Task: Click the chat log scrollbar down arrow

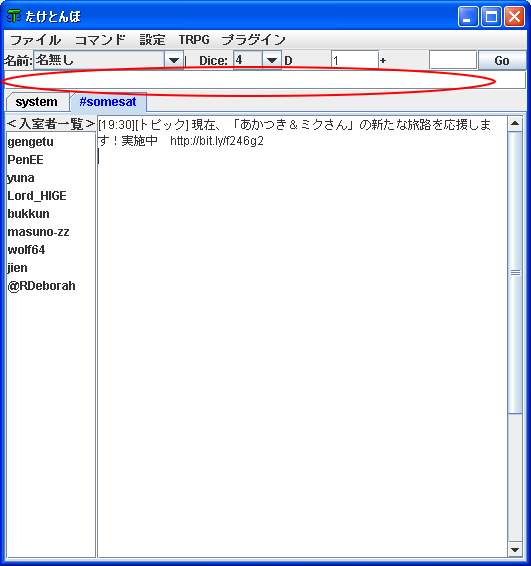Action: click(x=515, y=550)
